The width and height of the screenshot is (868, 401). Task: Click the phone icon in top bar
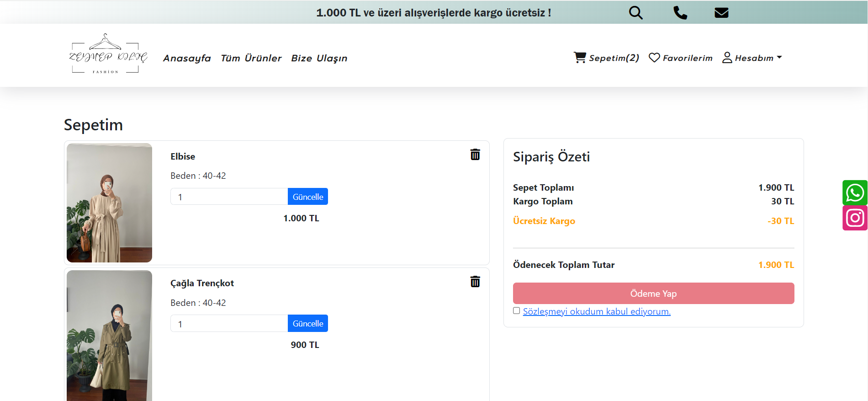(680, 13)
